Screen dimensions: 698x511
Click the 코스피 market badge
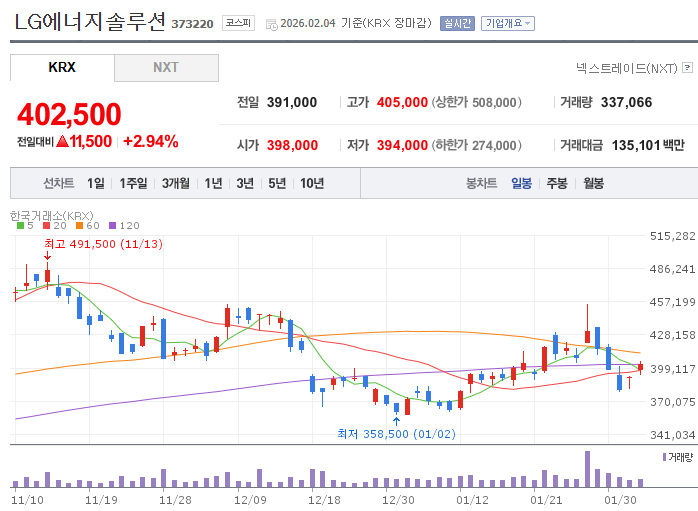(238, 23)
